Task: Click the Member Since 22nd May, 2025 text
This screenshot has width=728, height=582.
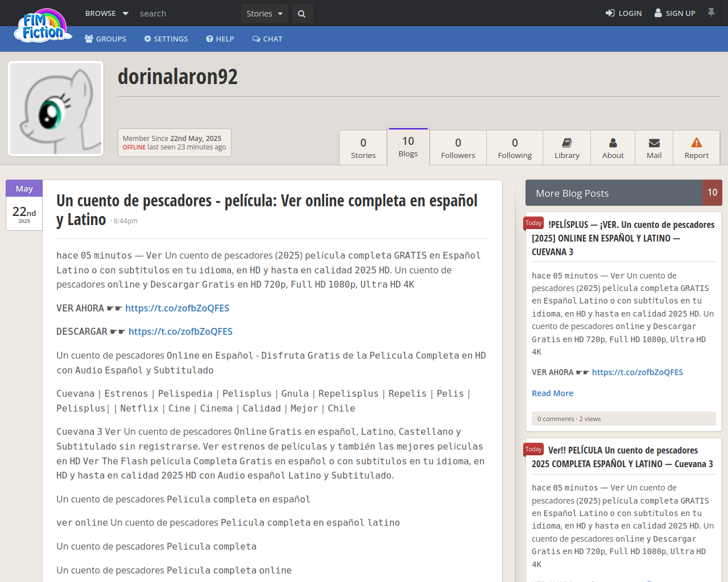Action: (172, 138)
